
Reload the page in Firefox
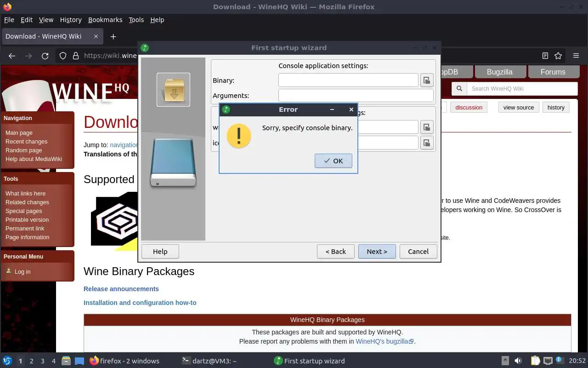click(45, 56)
